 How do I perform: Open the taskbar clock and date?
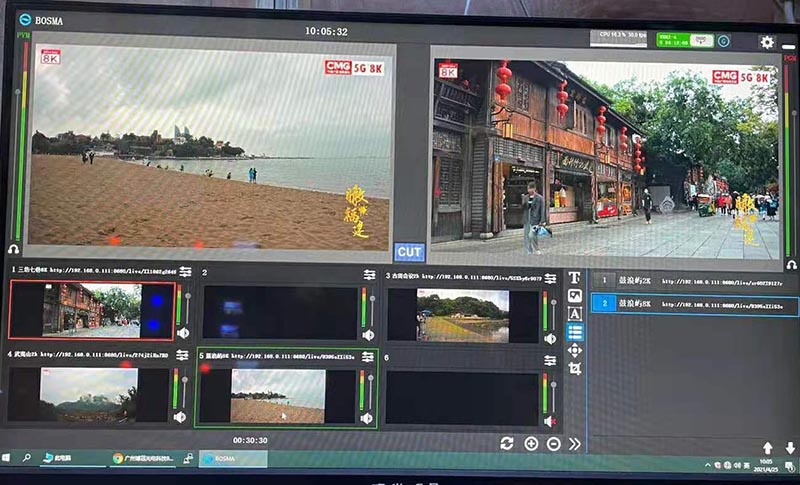point(766,465)
